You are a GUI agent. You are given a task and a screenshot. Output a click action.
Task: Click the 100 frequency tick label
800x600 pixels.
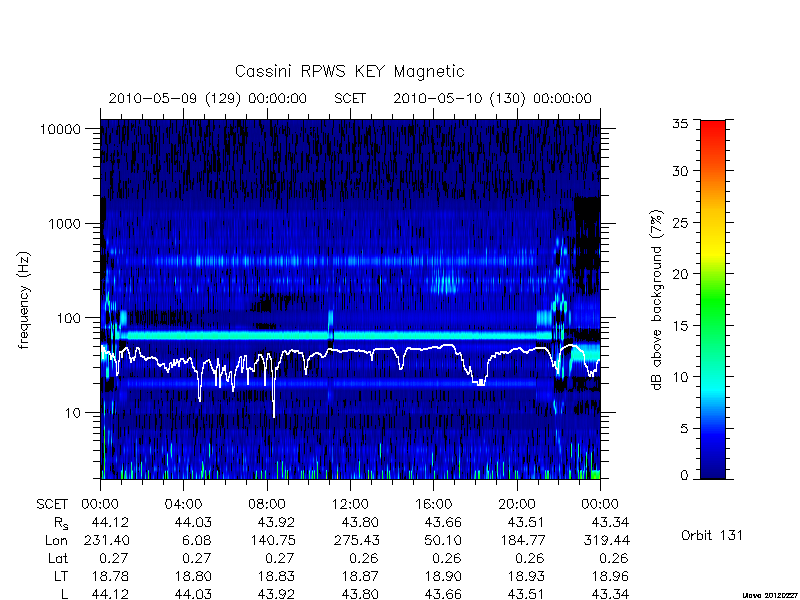point(68,318)
